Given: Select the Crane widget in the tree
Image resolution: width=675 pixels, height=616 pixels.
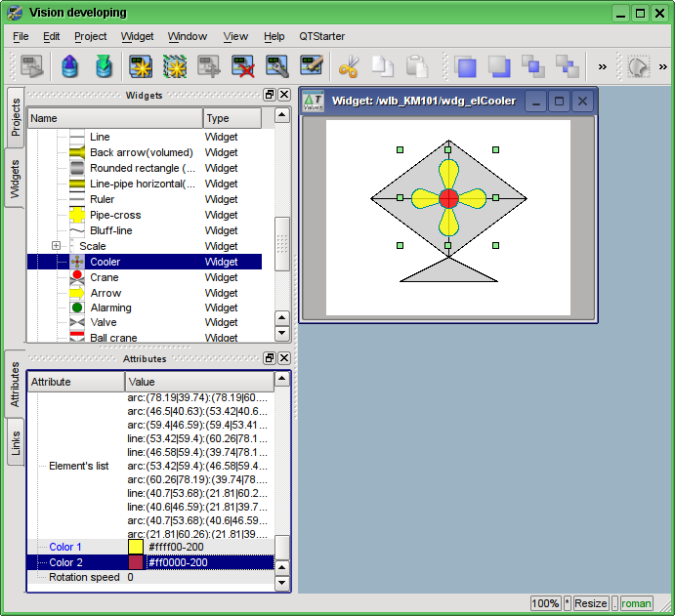Looking at the screenshot, I should tap(104, 277).
